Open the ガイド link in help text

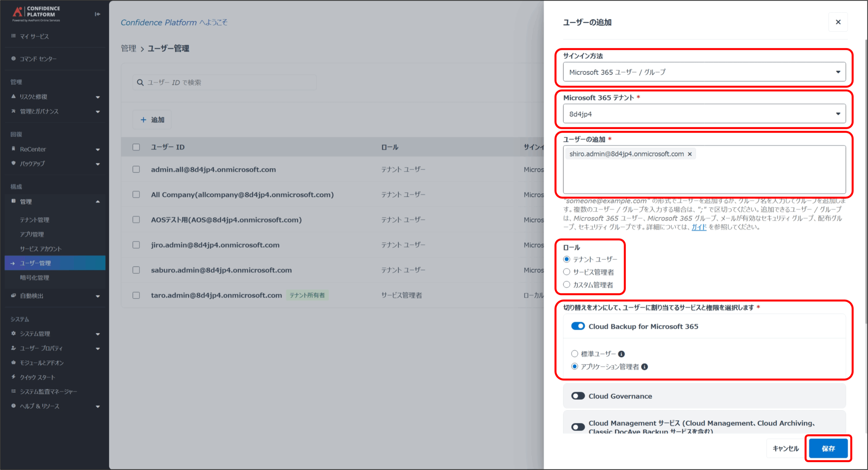click(x=699, y=227)
